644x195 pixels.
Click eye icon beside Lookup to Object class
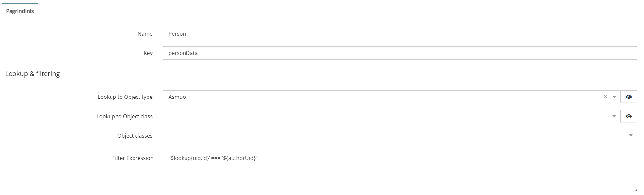(629, 116)
